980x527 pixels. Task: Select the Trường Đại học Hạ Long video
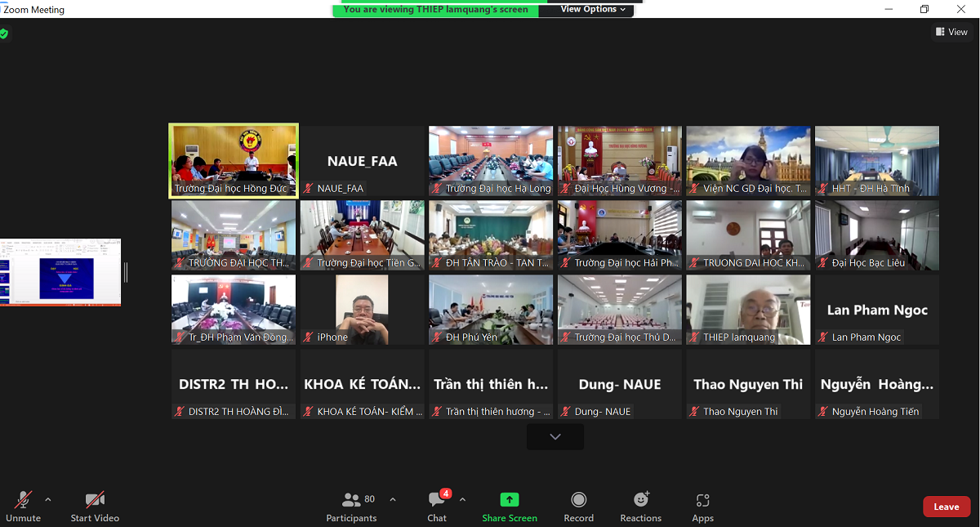(x=491, y=161)
